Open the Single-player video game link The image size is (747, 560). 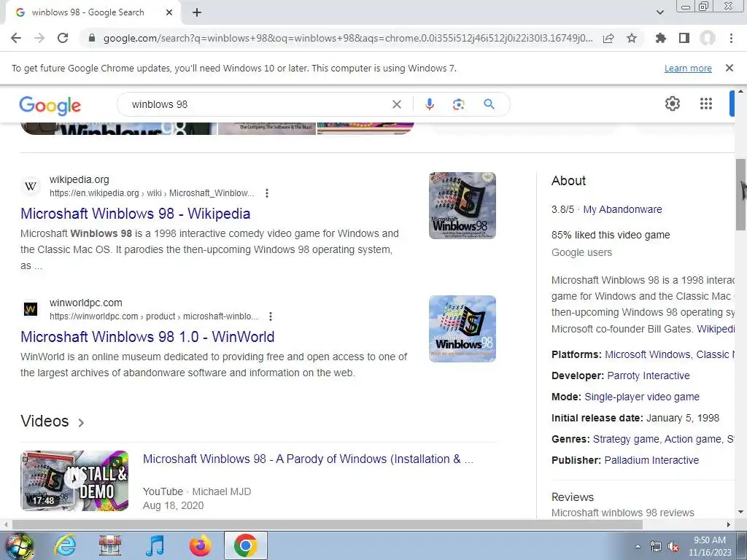point(642,397)
